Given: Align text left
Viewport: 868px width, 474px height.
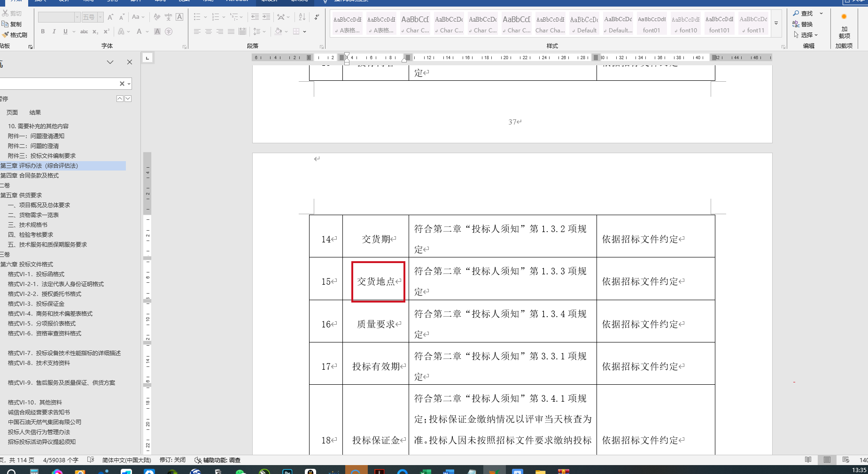Looking at the screenshot, I should click(197, 31).
